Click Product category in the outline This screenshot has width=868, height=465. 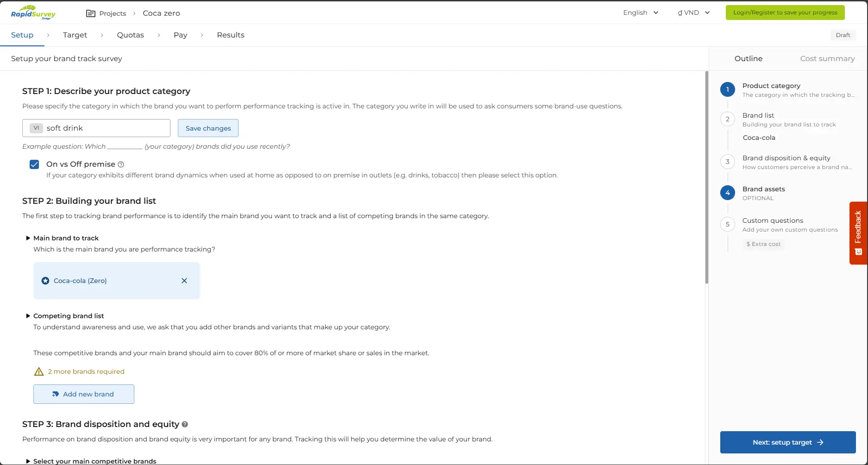coord(771,86)
